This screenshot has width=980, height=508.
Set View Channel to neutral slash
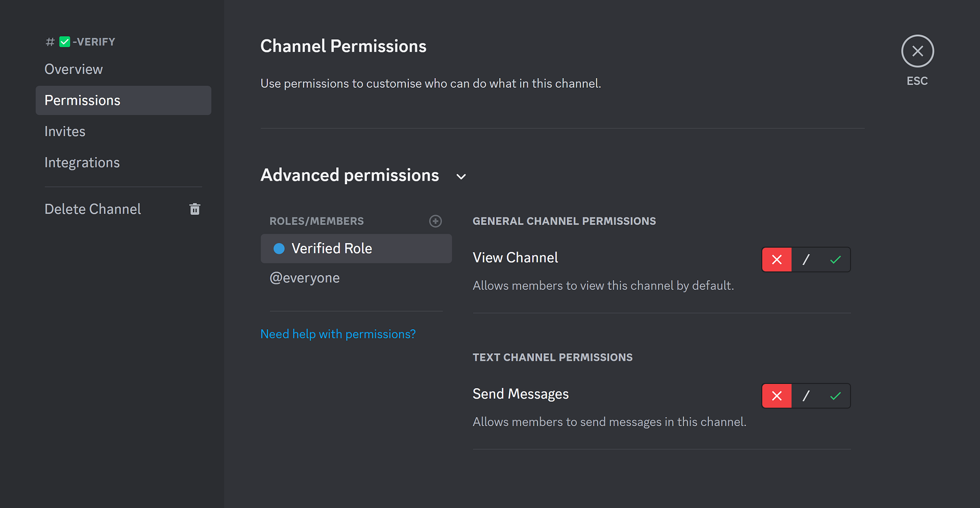pyautogui.click(x=806, y=260)
